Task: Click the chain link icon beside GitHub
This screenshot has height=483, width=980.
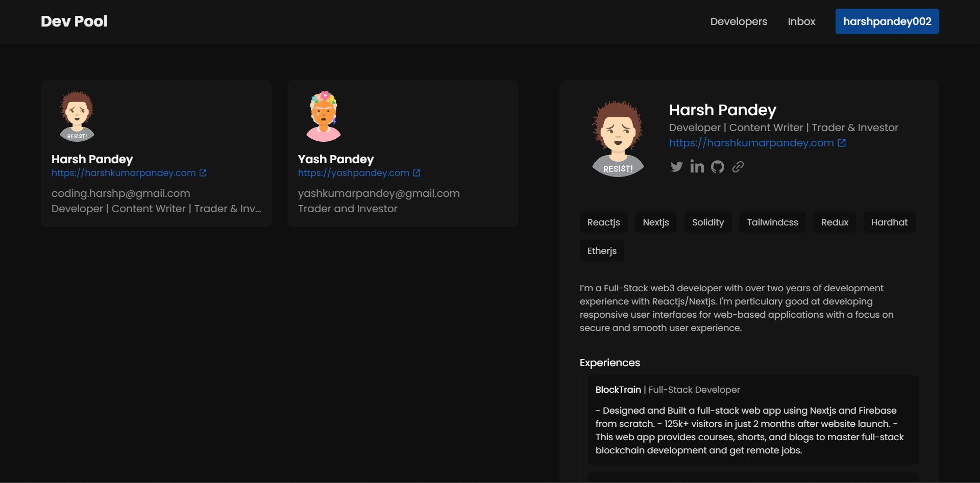Action: 738,167
